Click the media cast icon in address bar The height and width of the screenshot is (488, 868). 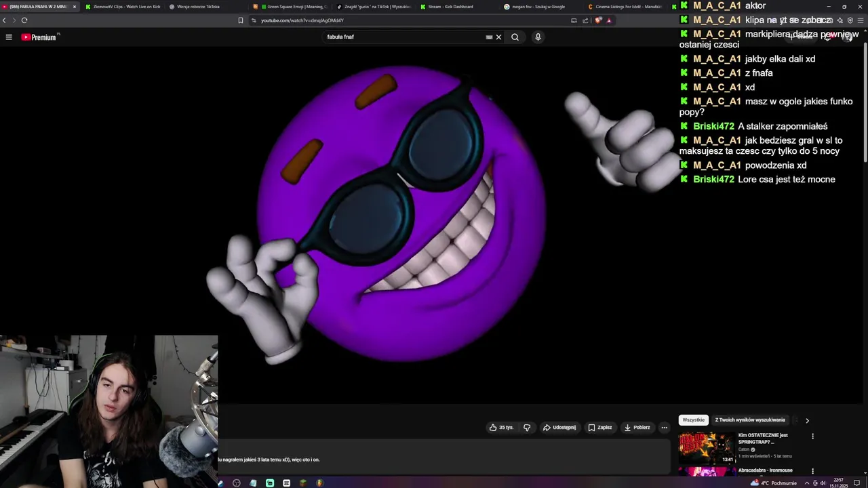pyautogui.click(x=574, y=20)
